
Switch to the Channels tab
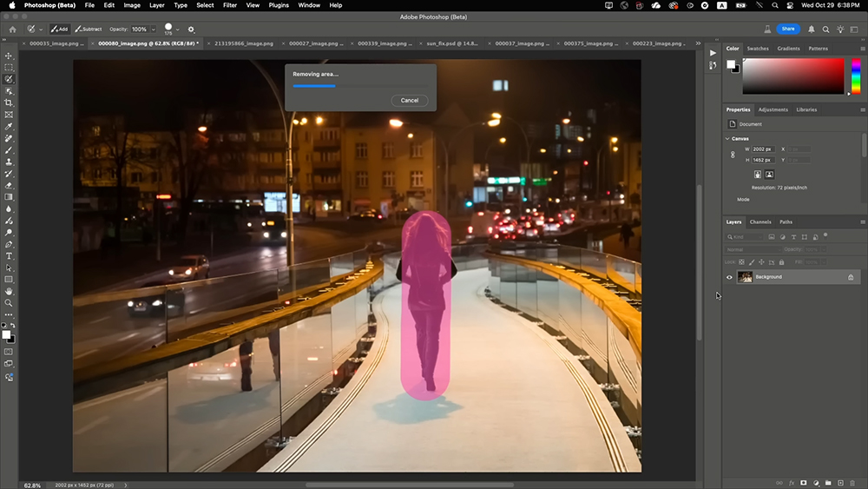760,221
